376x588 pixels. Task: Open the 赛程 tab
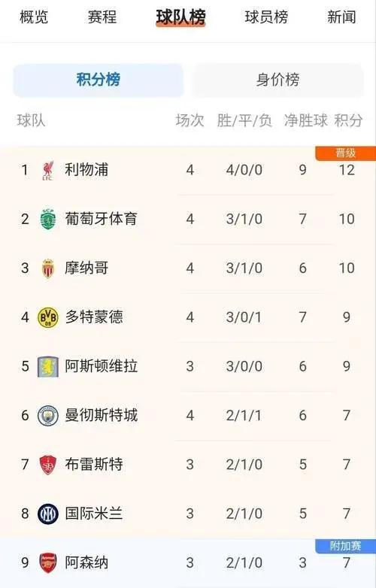(102, 17)
